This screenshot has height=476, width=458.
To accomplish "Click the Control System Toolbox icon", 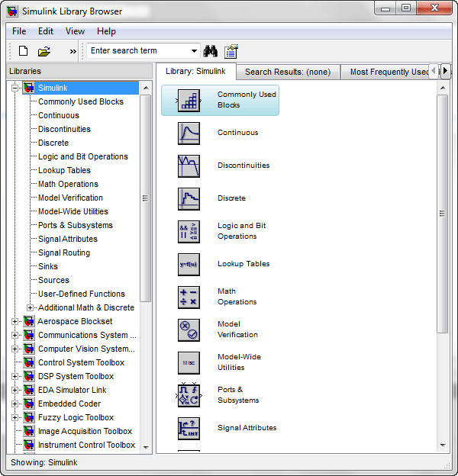I will click(29, 362).
